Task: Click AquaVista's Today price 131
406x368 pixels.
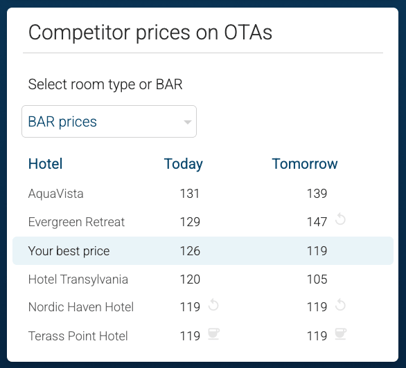Action: 190,194
